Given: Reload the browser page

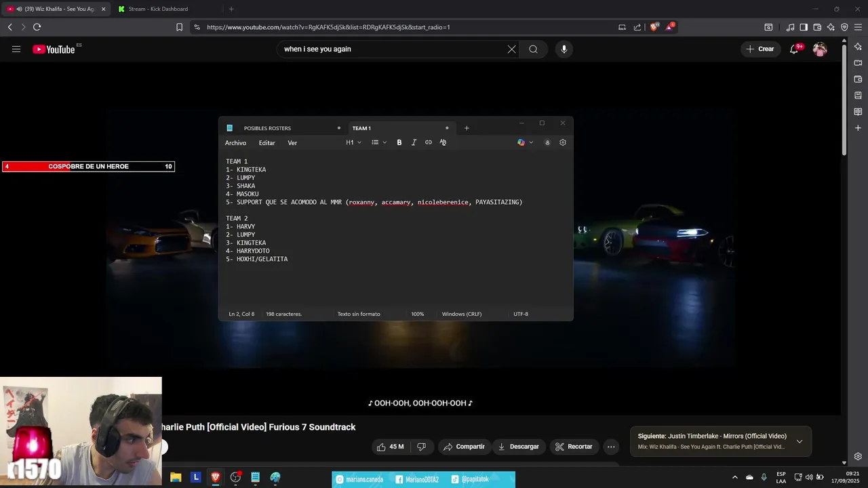Looking at the screenshot, I should pos(37,27).
